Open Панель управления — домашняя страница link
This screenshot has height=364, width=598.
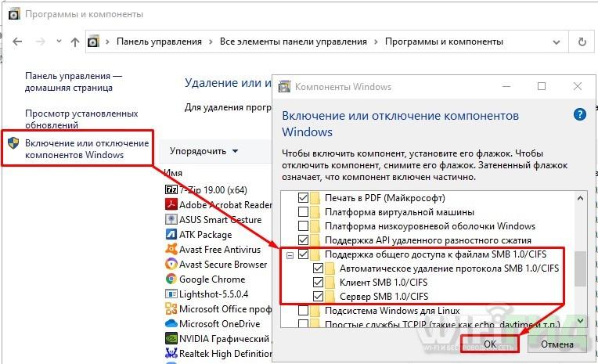[74, 81]
